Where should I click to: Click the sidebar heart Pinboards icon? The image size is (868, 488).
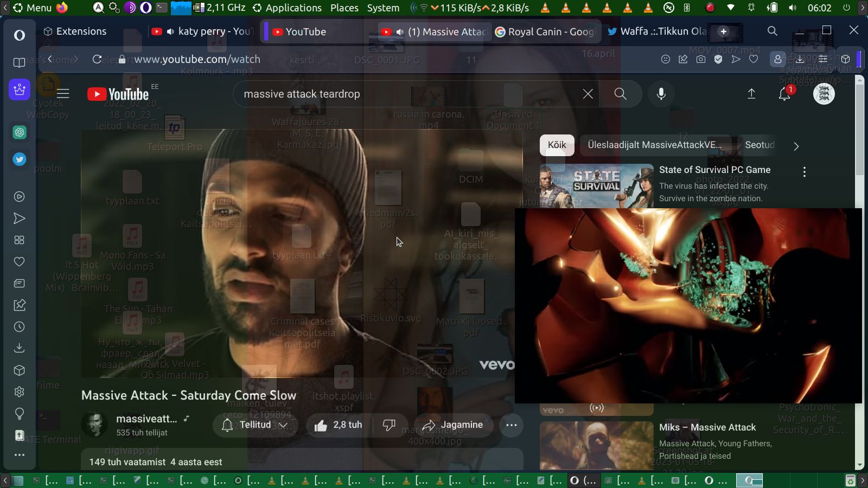[20, 262]
